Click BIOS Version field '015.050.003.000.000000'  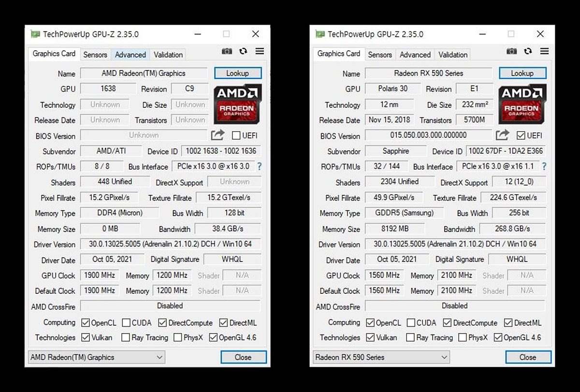428,135
